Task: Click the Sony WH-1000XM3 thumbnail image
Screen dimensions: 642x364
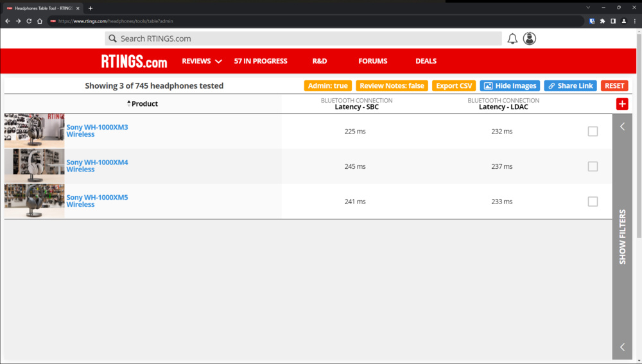Action: [35, 131]
